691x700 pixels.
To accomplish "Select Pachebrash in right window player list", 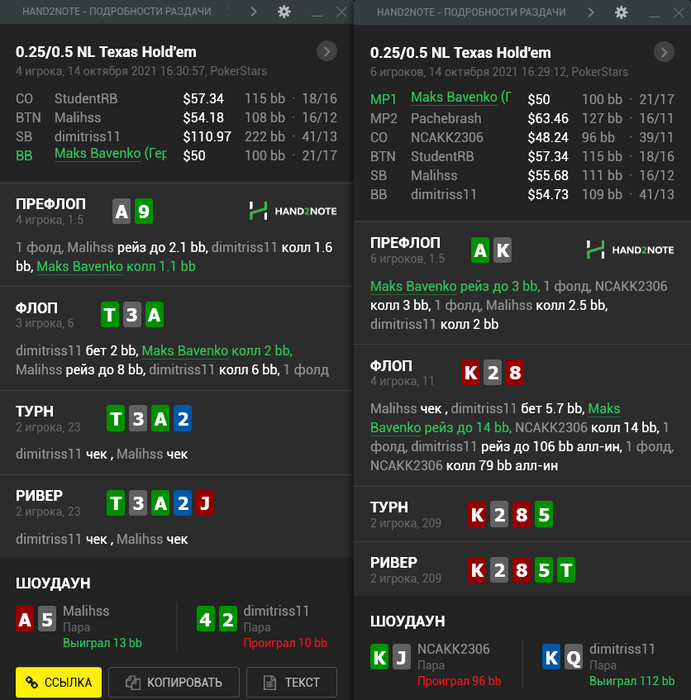I will 446,118.
